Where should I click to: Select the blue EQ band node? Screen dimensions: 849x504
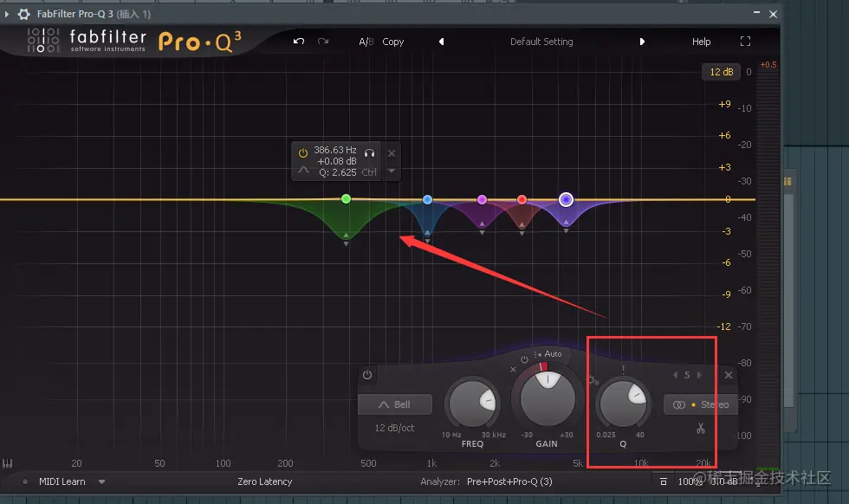click(427, 199)
